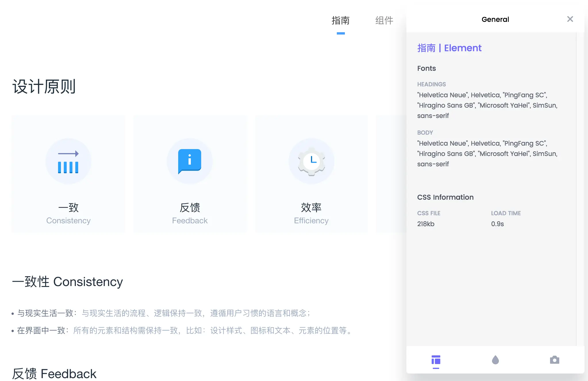
Task: Close the General panel with X
Action: point(570,19)
